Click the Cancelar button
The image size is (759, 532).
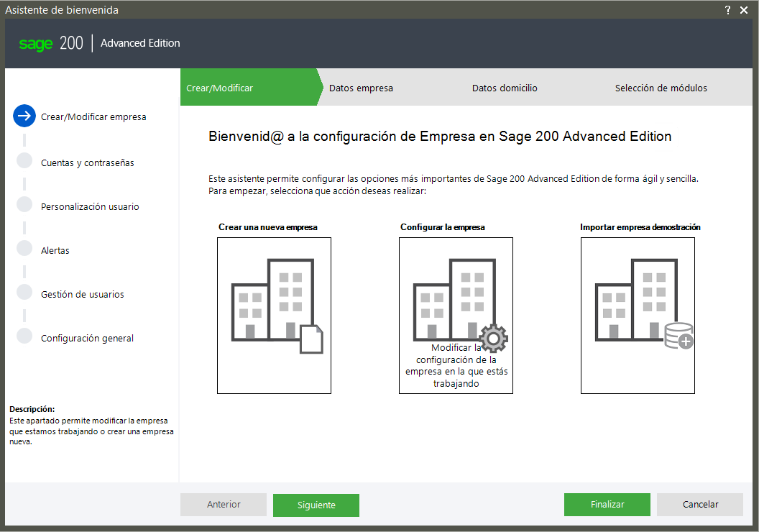(700, 505)
